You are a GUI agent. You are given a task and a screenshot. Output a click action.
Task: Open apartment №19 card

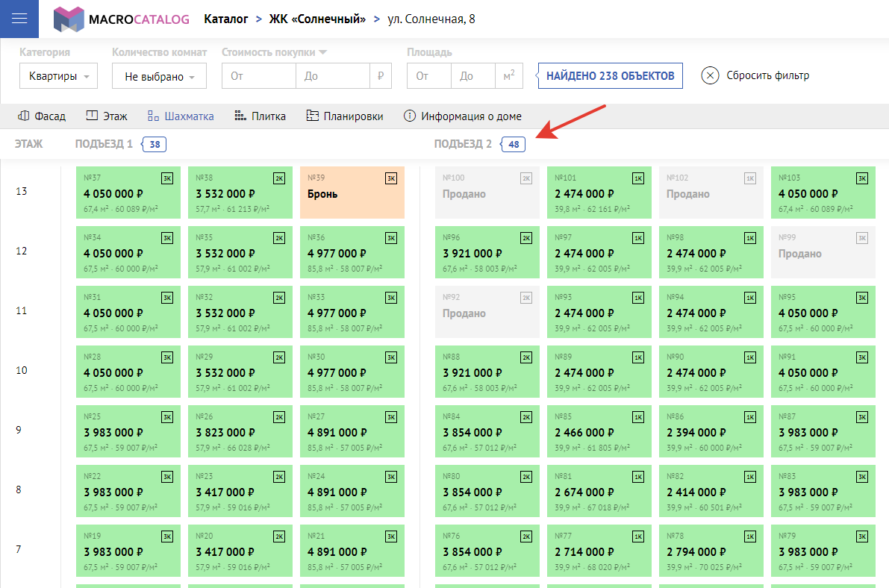pyautogui.click(x=128, y=551)
